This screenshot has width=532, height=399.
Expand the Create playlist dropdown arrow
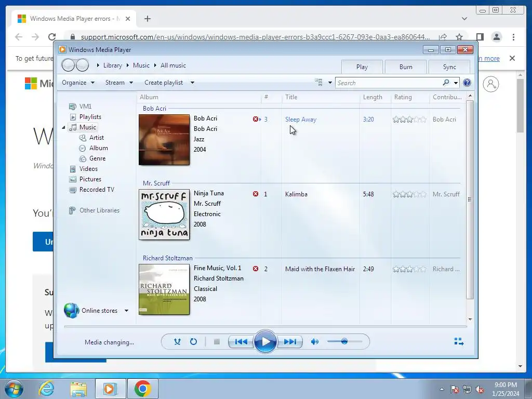(x=192, y=83)
